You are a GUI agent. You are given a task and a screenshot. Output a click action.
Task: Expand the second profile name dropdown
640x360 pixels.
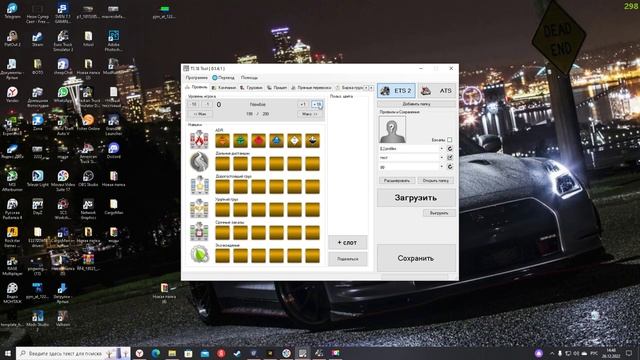click(x=441, y=158)
